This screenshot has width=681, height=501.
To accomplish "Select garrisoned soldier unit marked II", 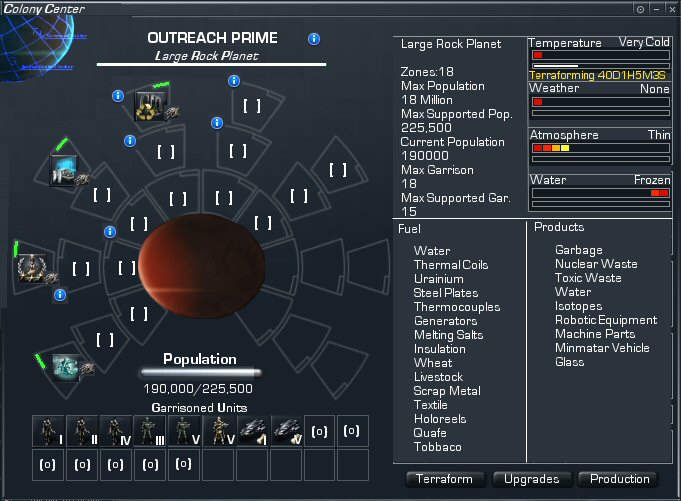I will pyautogui.click(x=83, y=431).
